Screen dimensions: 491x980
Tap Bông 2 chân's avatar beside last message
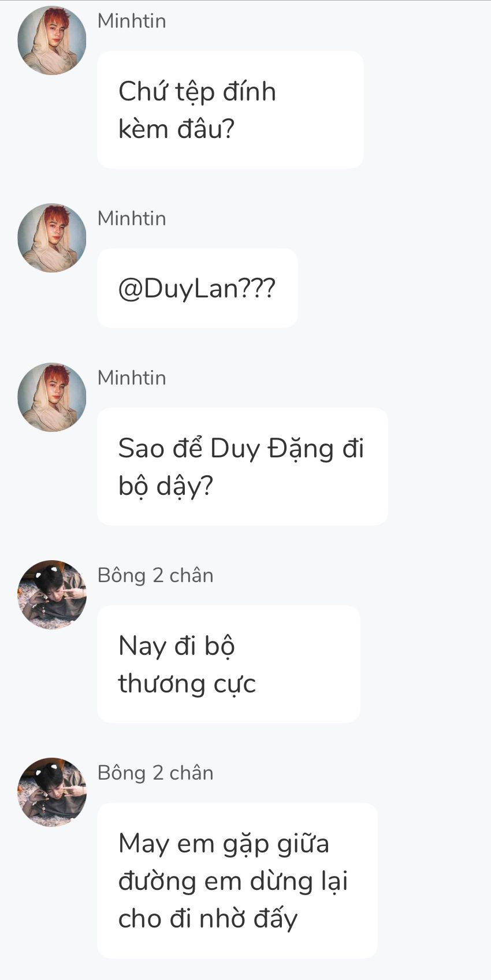(x=52, y=792)
